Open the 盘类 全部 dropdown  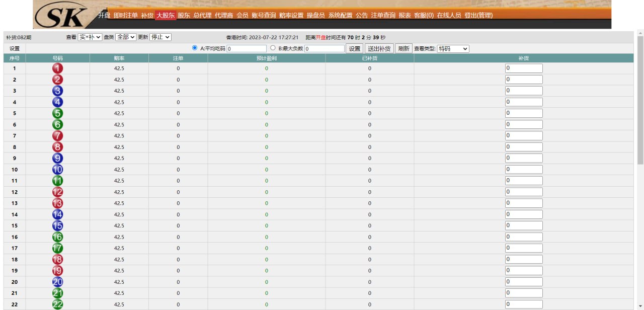[x=125, y=37]
